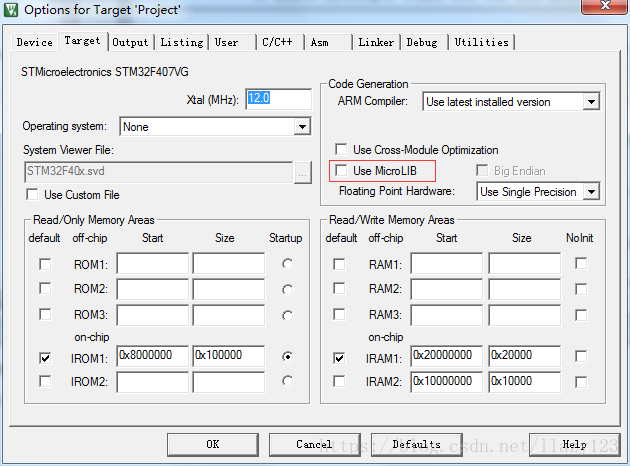Check the ROM2 default checkbox

[45, 288]
